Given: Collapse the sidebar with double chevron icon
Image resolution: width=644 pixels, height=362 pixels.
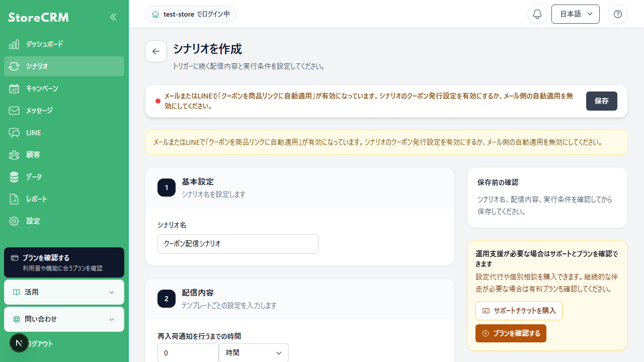Looking at the screenshot, I should pos(113,17).
